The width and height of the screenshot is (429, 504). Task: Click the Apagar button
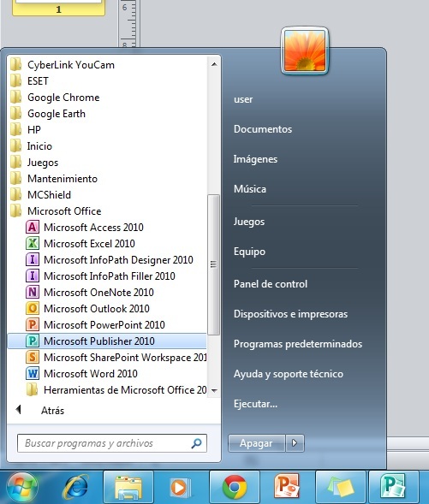(257, 443)
